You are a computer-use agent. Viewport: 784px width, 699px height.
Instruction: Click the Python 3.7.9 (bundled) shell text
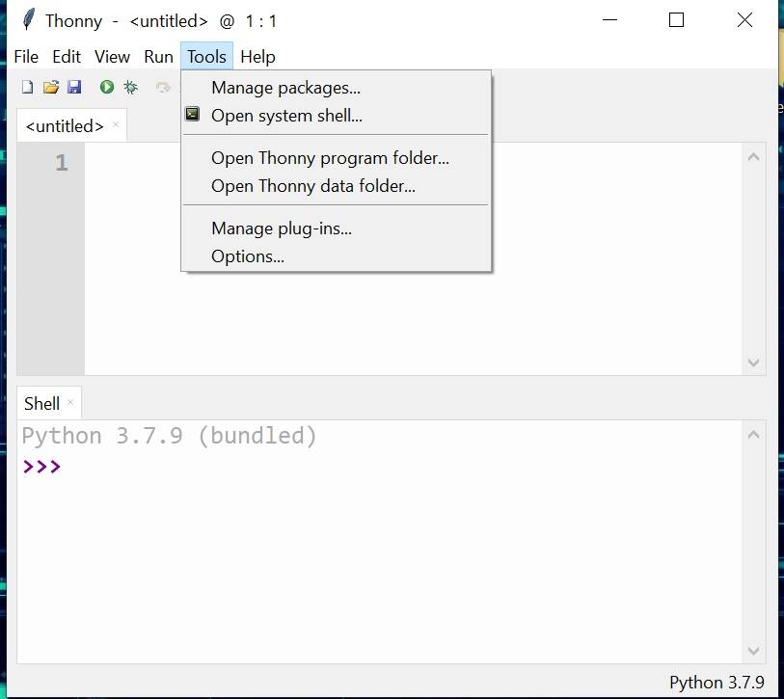tap(169, 436)
